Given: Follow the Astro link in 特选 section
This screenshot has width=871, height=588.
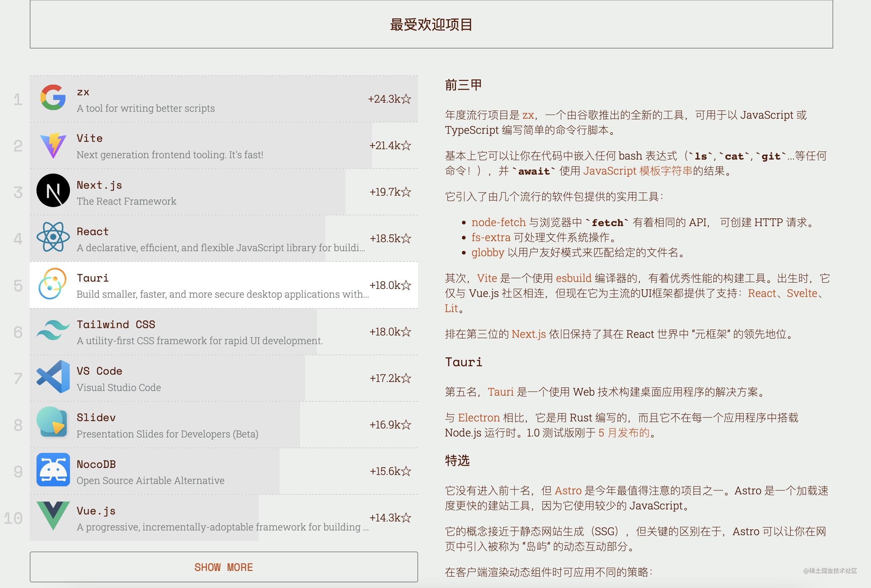Looking at the screenshot, I should click(568, 491).
